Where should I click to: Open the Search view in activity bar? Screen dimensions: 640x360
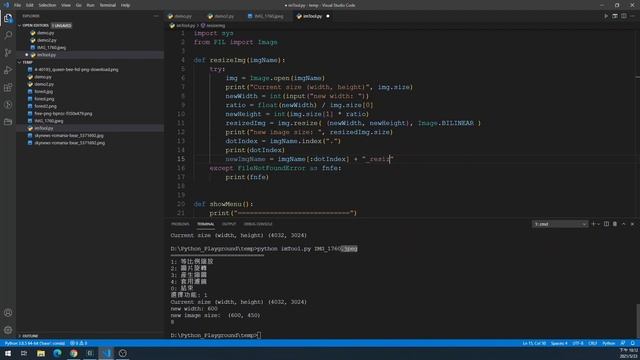8,35
